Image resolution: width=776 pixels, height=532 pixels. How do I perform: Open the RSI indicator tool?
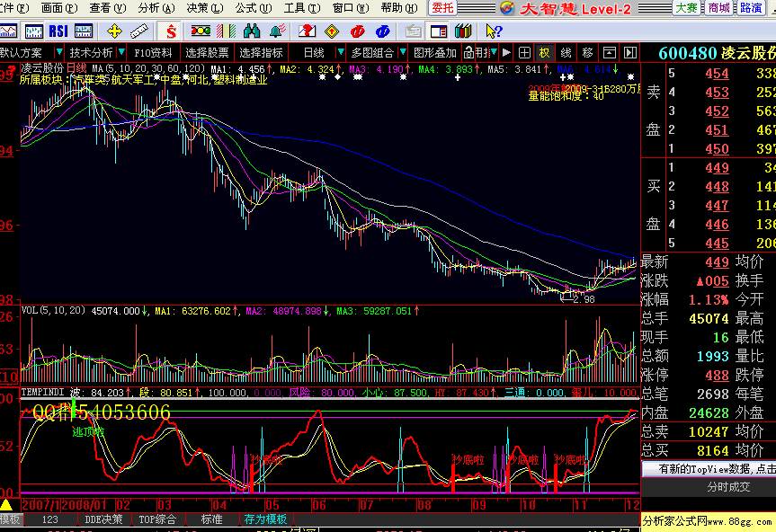pos(58,31)
